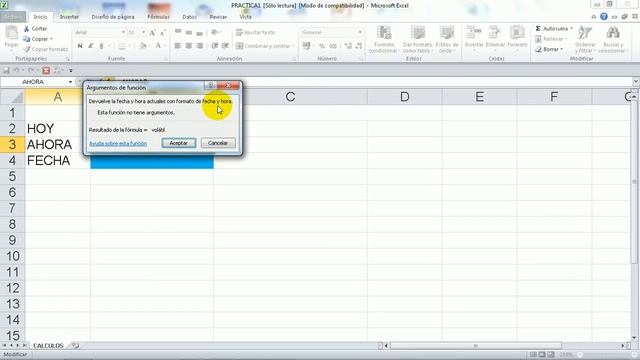Apply thousands separator style
The height and width of the screenshot is (360, 640).
pos(333,46)
